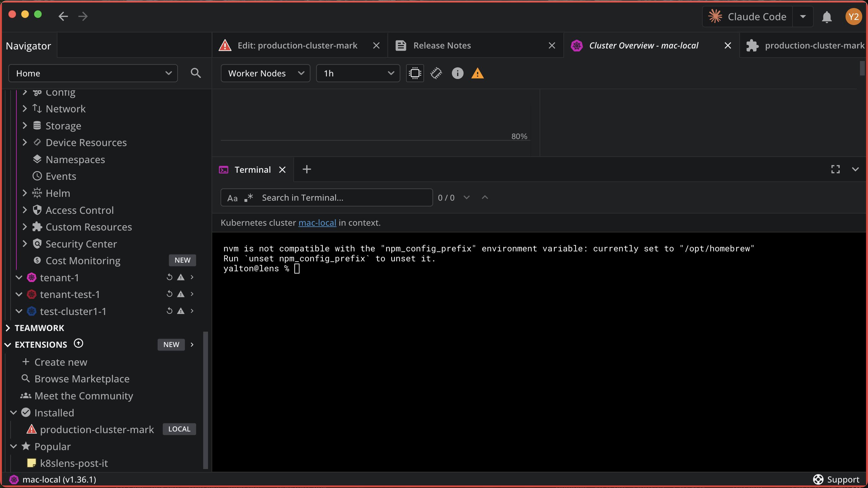Click Browse Marketplace
The height and width of the screenshot is (488, 868).
(x=82, y=379)
